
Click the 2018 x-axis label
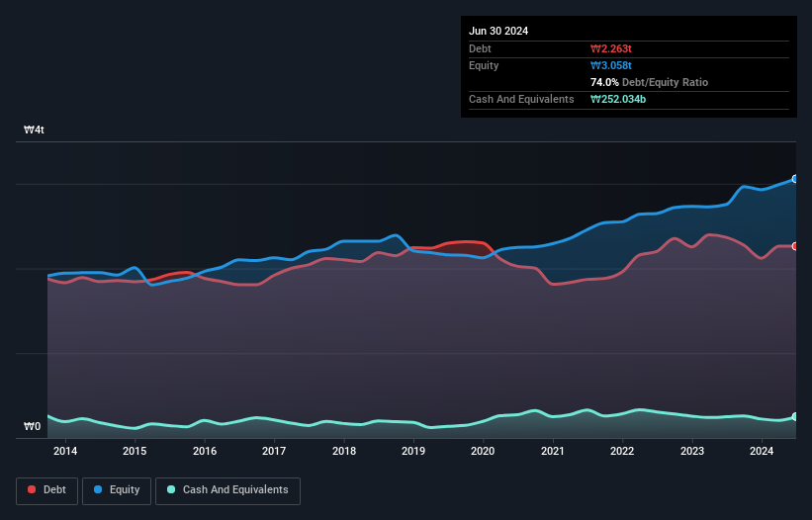coord(344,451)
